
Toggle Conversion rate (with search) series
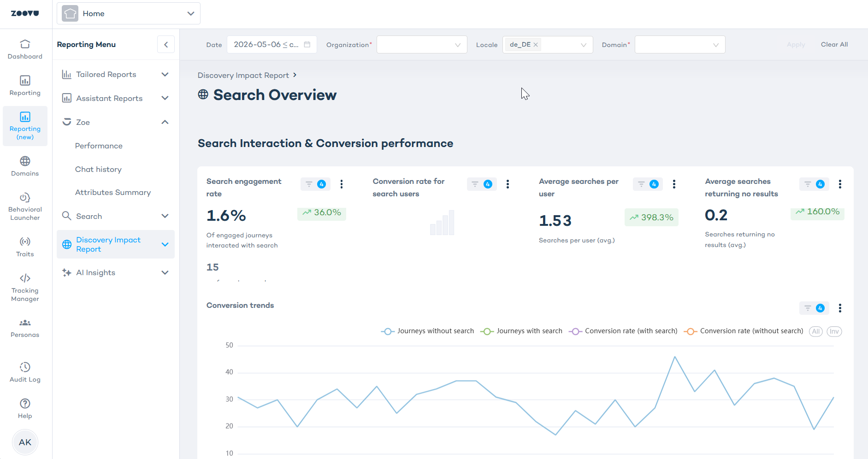[623, 331]
